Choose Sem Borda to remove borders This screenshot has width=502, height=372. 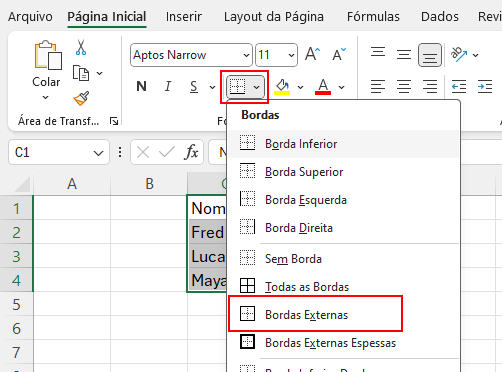(343, 259)
